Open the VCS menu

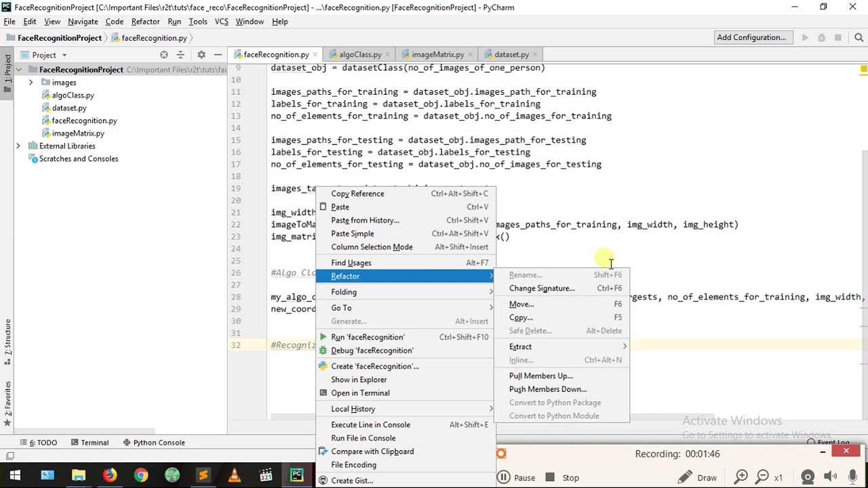tap(222, 22)
